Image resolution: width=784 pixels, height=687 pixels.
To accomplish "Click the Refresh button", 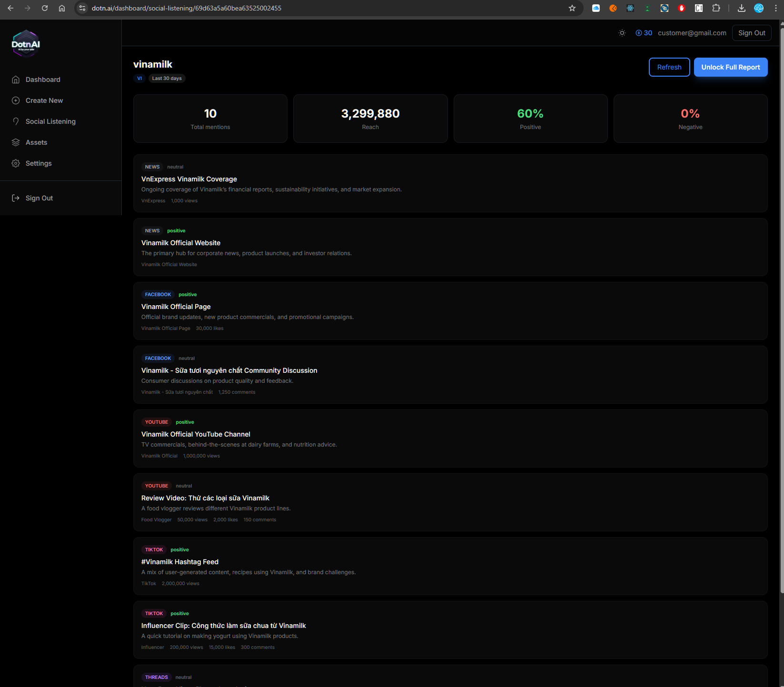I will pyautogui.click(x=669, y=67).
